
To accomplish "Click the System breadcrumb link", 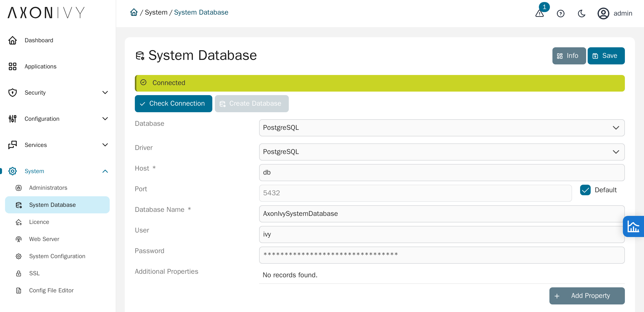I will pyautogui.click(x=156, y=12).
